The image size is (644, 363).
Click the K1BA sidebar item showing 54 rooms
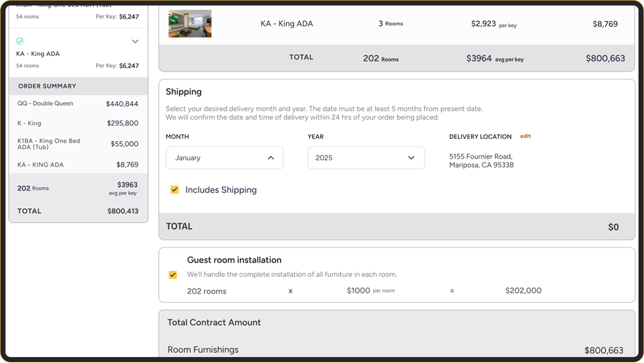coord(28,16)
